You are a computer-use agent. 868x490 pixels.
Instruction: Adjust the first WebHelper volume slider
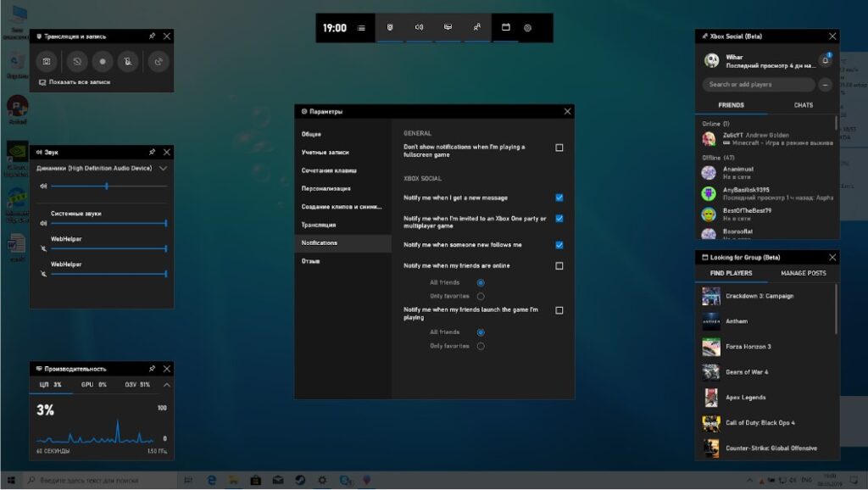click(x=109, y=248)
